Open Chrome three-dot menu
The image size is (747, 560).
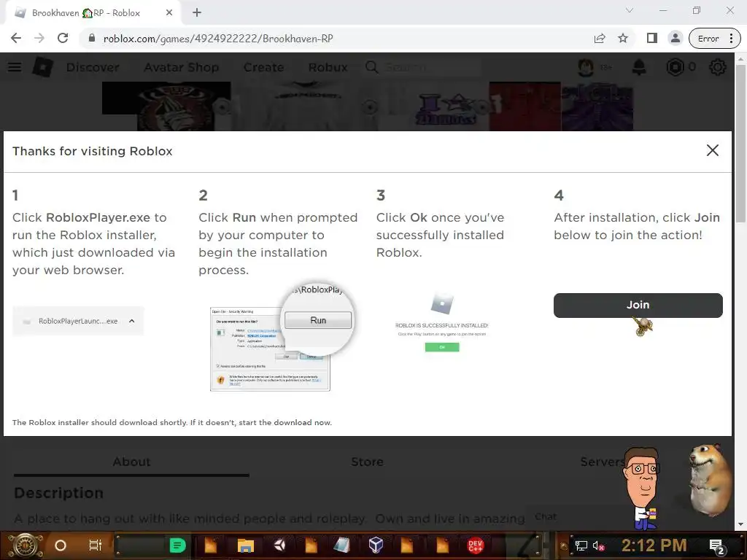[731, 39]
